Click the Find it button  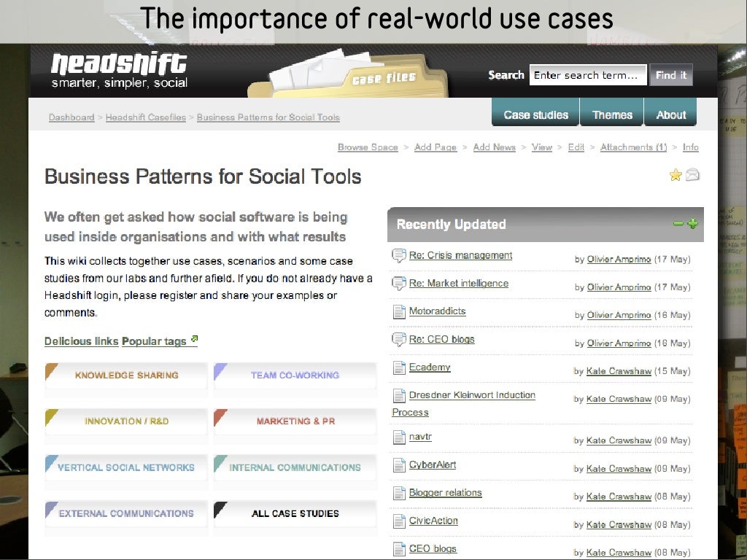tap(671, 75)
